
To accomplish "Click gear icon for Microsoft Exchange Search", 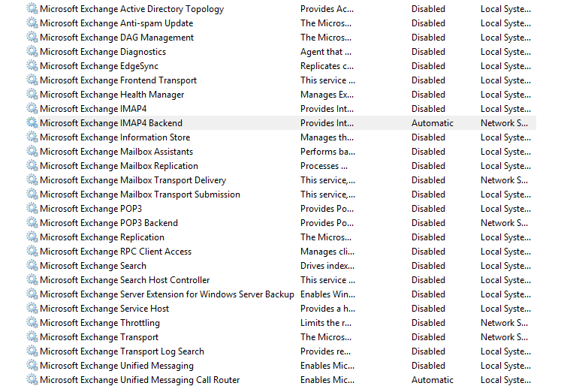I will point(32,266).
